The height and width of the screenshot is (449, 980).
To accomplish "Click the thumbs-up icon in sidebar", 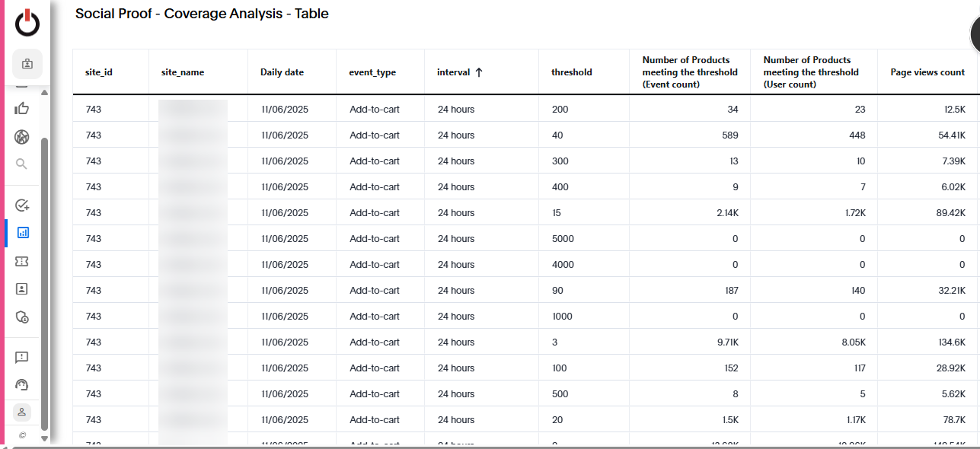I will pyautogui.click(x=22, y=109).
